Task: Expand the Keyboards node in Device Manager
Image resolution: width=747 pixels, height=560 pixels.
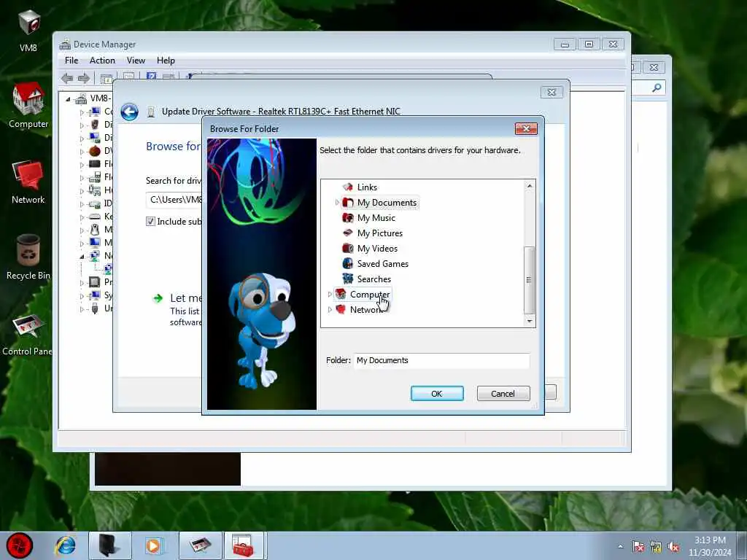Action: click(82, 217)
